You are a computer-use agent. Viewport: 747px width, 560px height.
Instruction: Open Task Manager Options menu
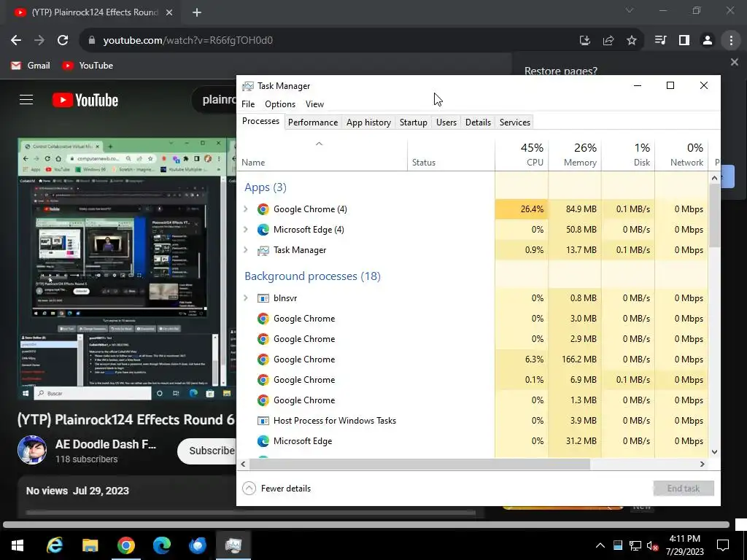[x=280, y=104]
